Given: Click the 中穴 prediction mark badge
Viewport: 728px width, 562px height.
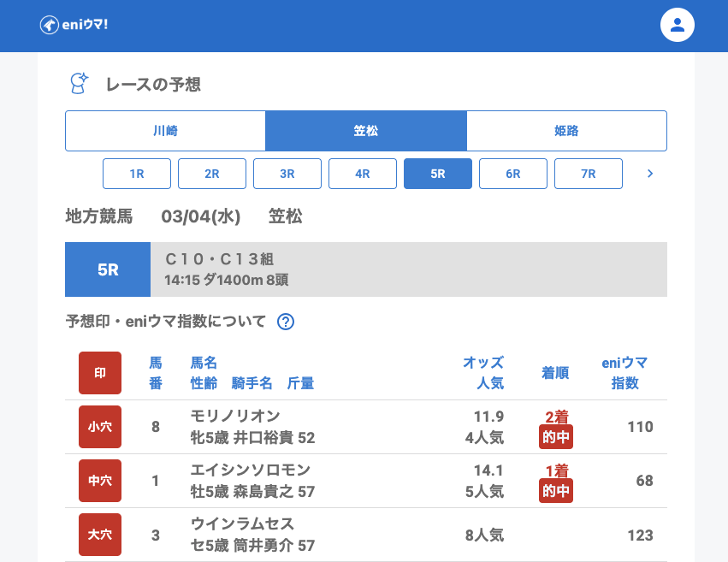Looking at the screenshot, I should 100,481.
